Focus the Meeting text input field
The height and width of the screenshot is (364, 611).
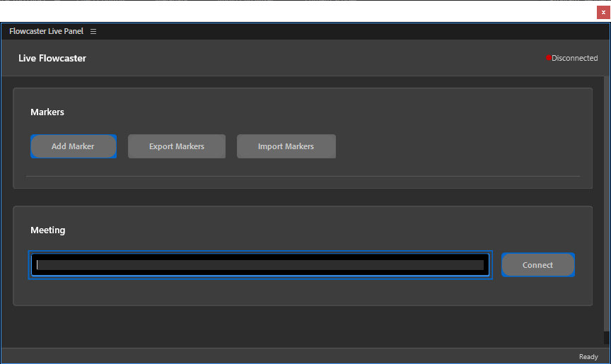pyautogui.click(x=260, y=265)
